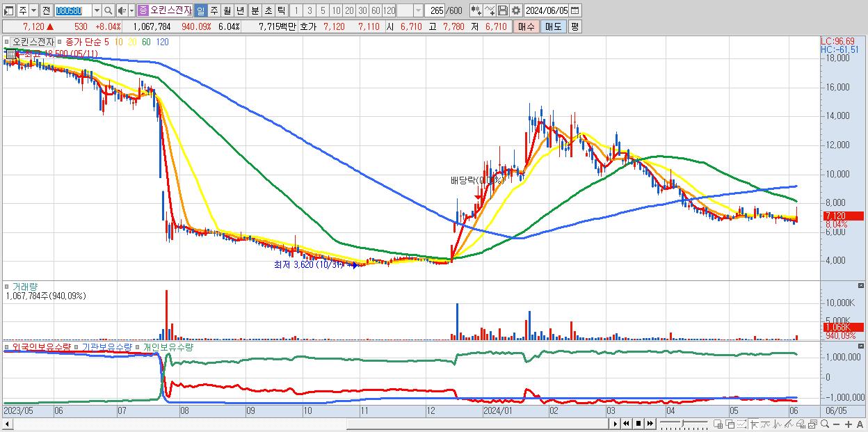The image size is (868, 432).
Task: Choose interval 5 button
Action: [323, 10]
